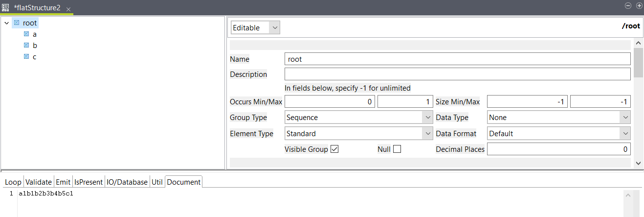The image size is (644, 217).
Task: Minimize the editor panel with minus icon
Action: pyautogui.click(x=628, y=5)
